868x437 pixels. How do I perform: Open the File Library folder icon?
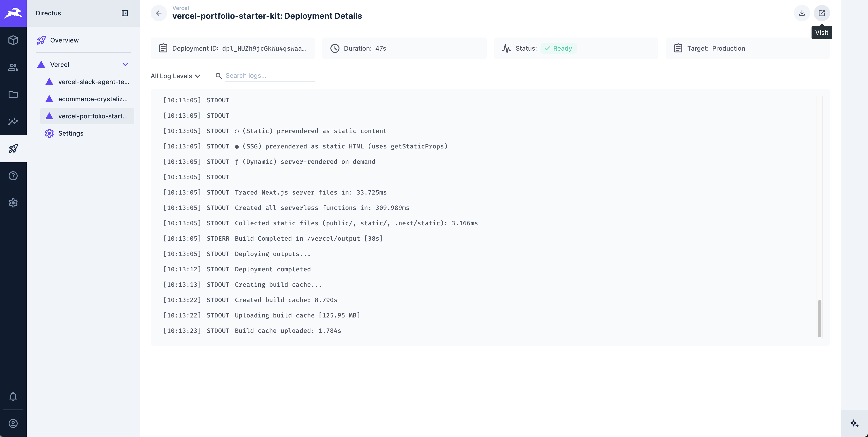coord(13,95)
